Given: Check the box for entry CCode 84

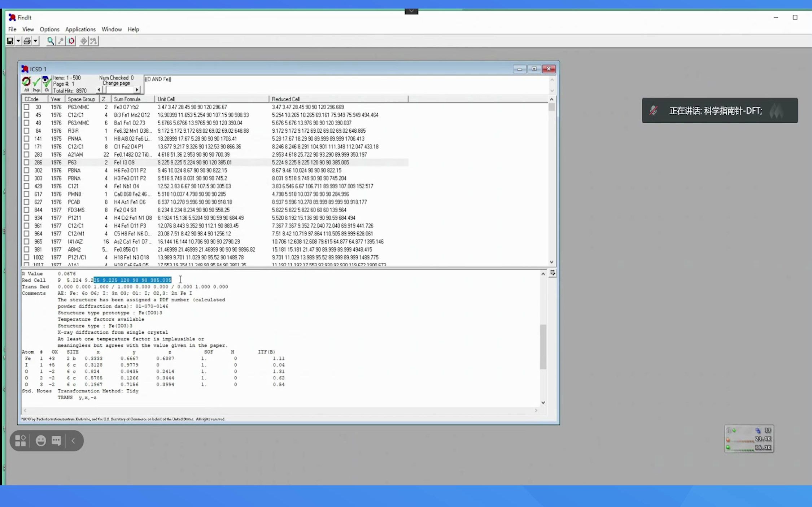Looking at the screenshot, I should (x=26, y=131).
